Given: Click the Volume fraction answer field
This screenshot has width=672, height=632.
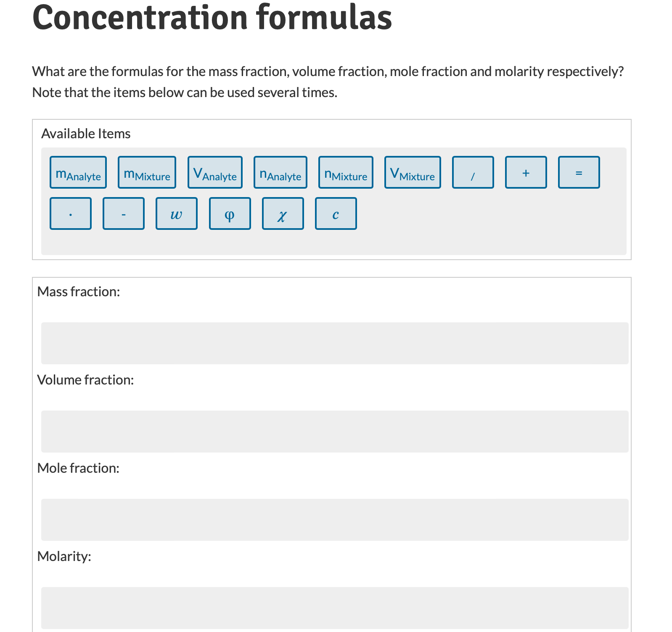Looking at the screenshot, I should tap(334, 431).
